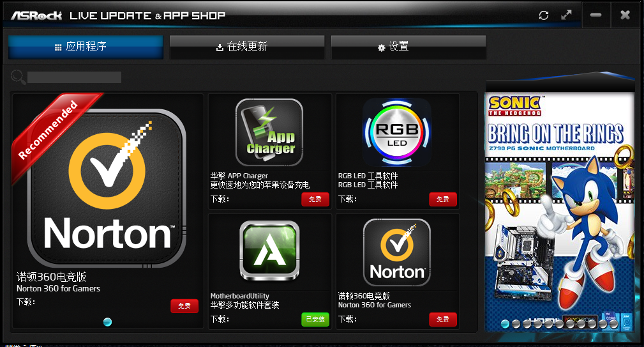Select the active cyan dot on Sonic banner
644x347 pixels.
[505, 323]
